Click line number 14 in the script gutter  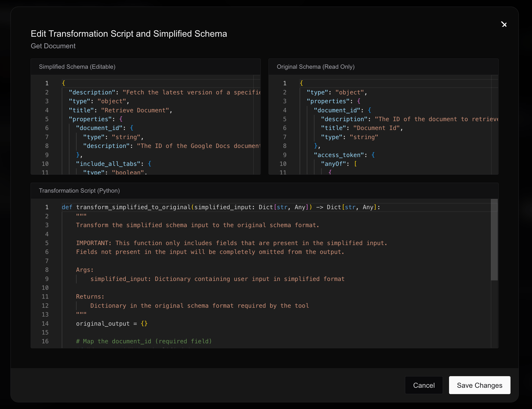click(45, 324)
